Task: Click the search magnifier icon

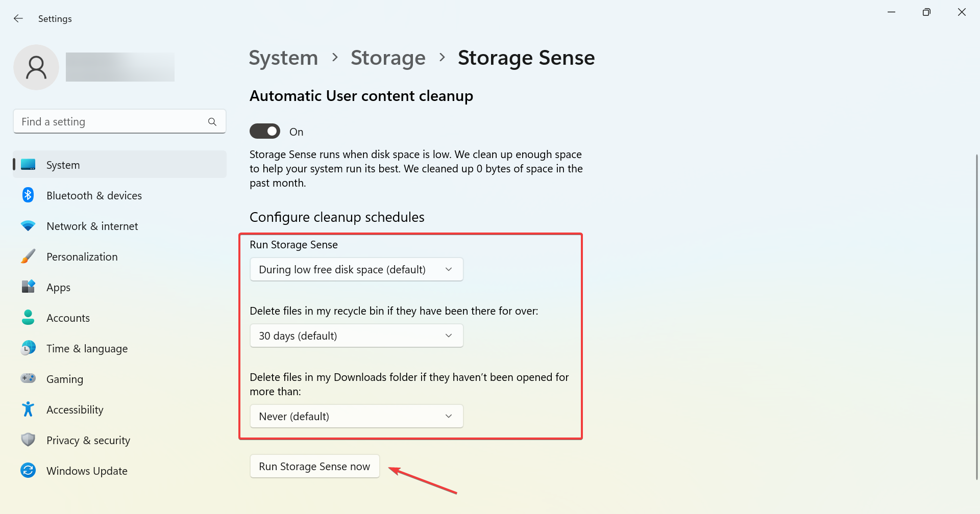Action: point(212,122)
